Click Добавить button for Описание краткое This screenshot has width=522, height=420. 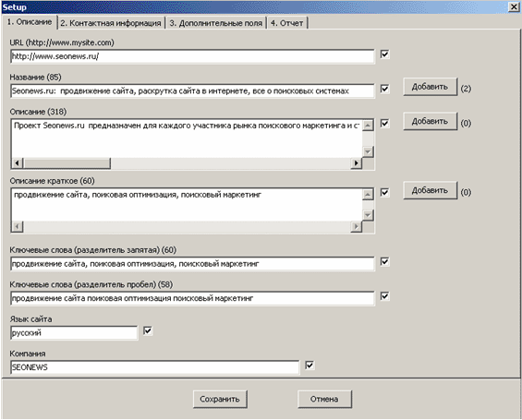tap(431, 190)
